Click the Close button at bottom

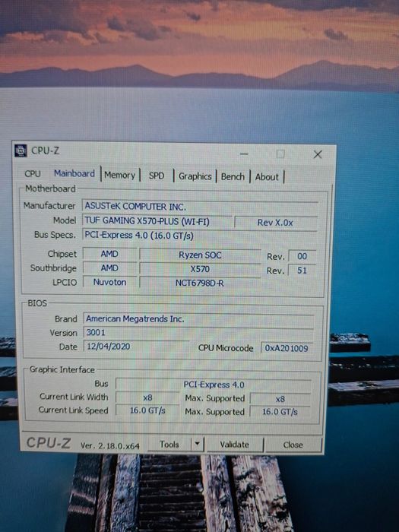click(293, 445)
